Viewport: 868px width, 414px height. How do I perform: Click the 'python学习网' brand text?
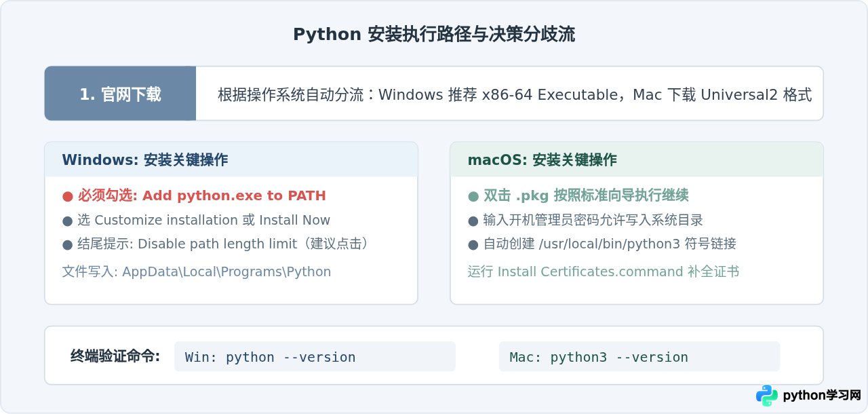coord(822,396)
